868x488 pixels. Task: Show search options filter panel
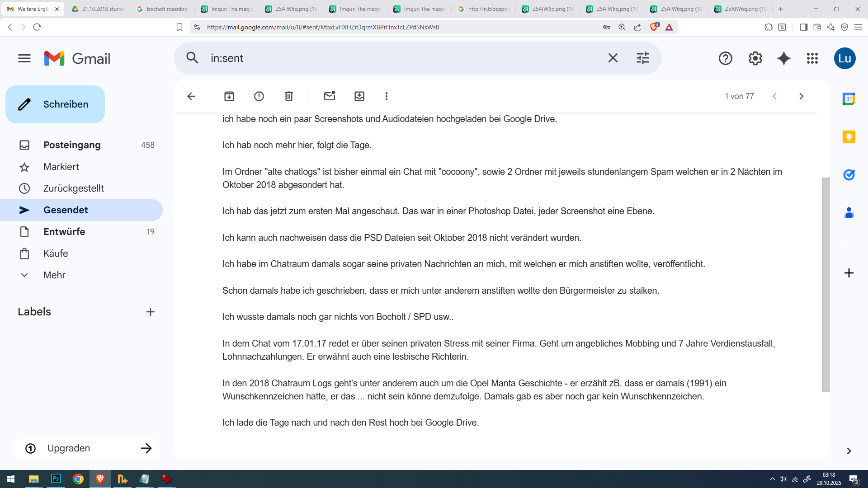click(x=642, y=58)
